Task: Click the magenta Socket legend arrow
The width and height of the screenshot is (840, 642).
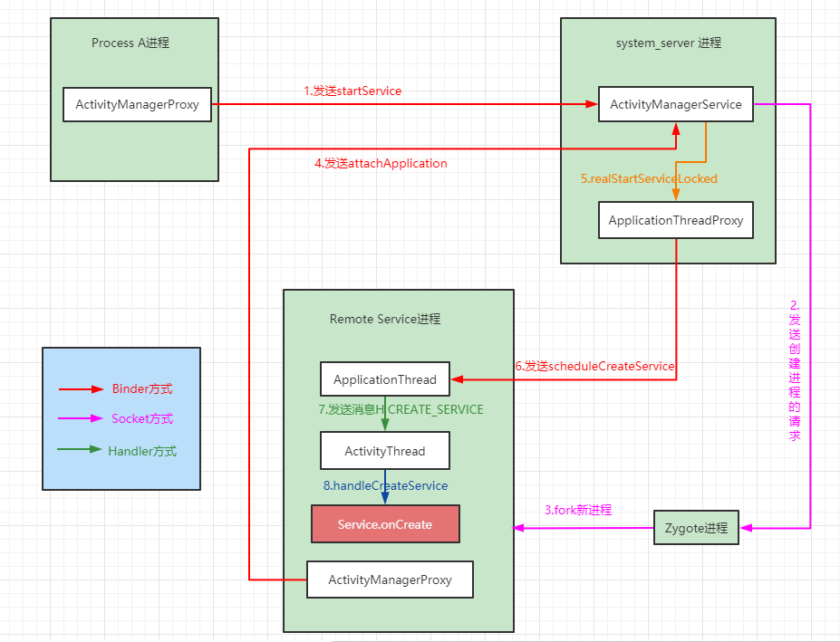Action: coord(80,418)
